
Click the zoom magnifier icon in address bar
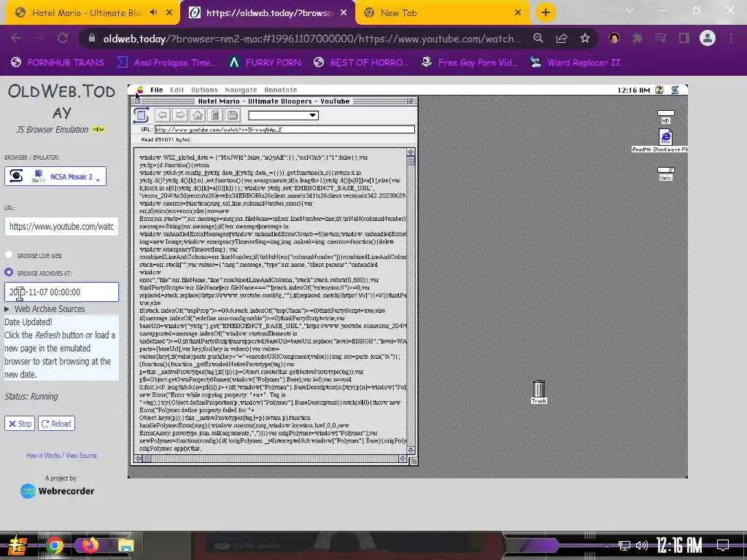click(x=538, y=38)
